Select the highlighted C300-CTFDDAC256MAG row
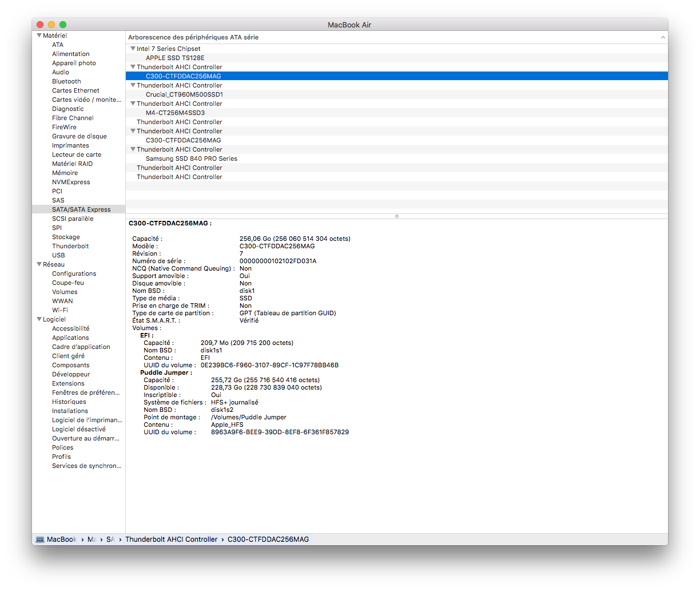The height and width of the screenshot is (591, 700). [397, 76]
